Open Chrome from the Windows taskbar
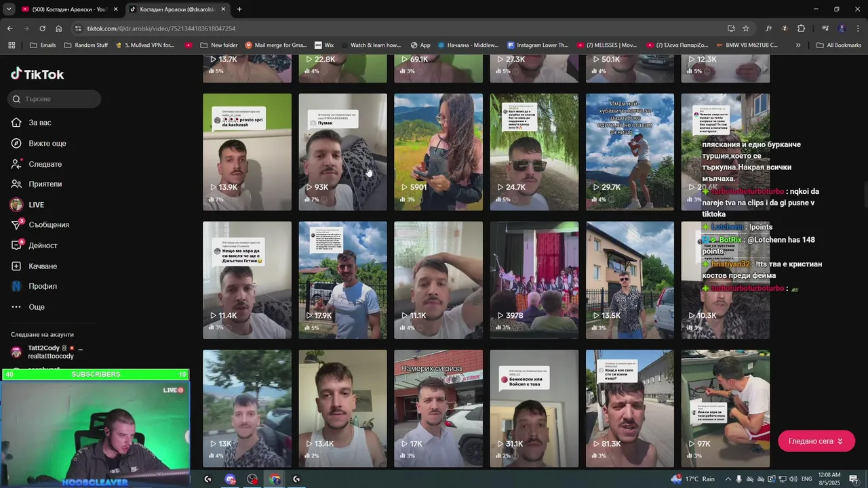Viewport: 868px width, 488px height. (275, 479)
